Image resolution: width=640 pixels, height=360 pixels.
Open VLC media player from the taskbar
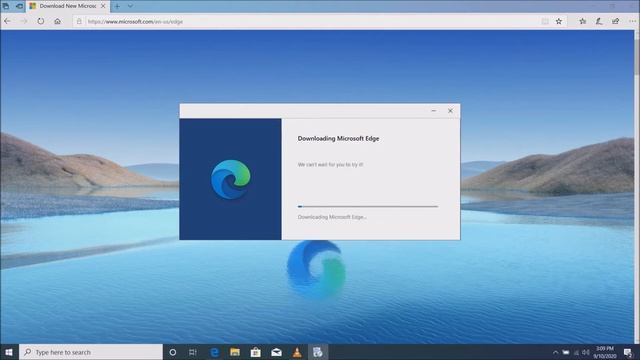coord(297,352)
